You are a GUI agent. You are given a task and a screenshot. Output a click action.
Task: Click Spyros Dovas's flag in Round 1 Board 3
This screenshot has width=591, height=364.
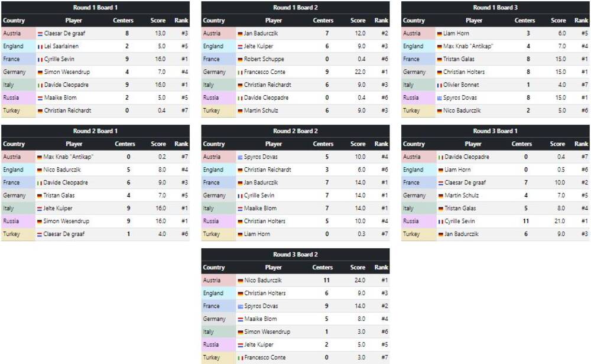click(440, 98)
